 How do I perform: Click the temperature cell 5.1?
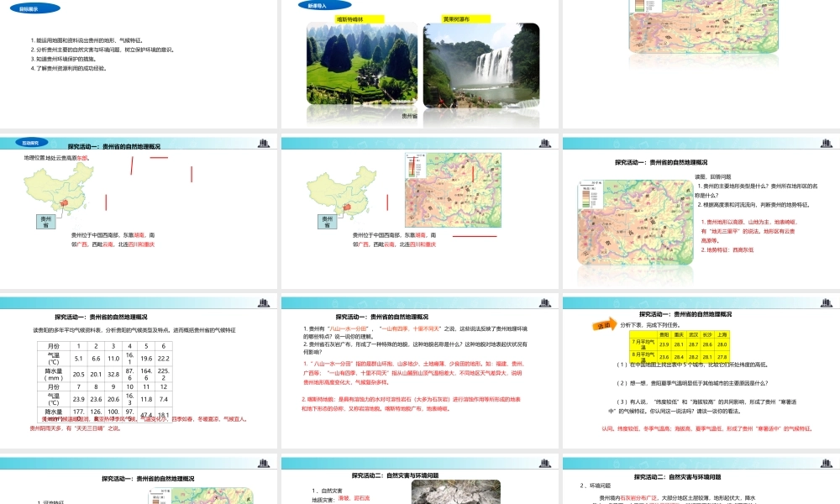79,359
